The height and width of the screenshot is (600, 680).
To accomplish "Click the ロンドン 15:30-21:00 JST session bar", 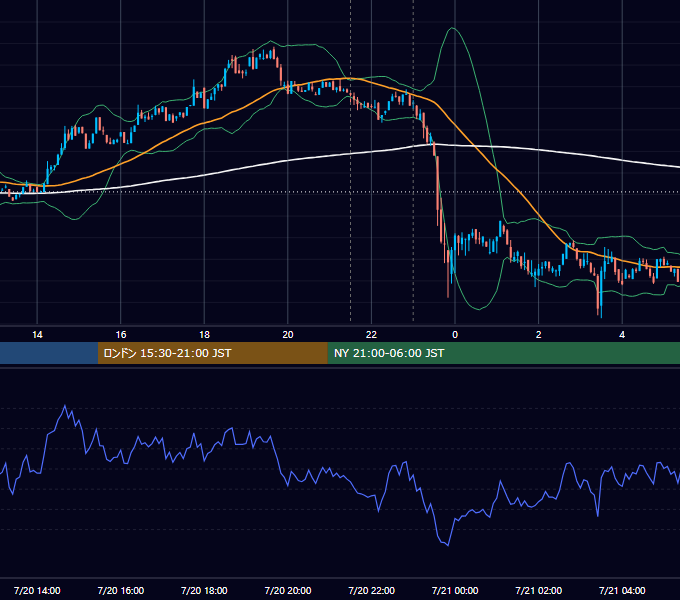I will pos(212,353).
